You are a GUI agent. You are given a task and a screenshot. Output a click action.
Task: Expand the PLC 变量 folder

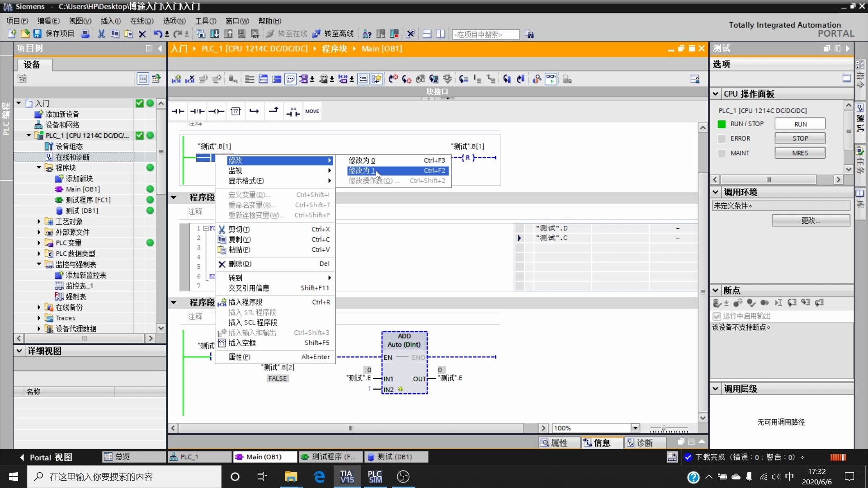[39, 243]
